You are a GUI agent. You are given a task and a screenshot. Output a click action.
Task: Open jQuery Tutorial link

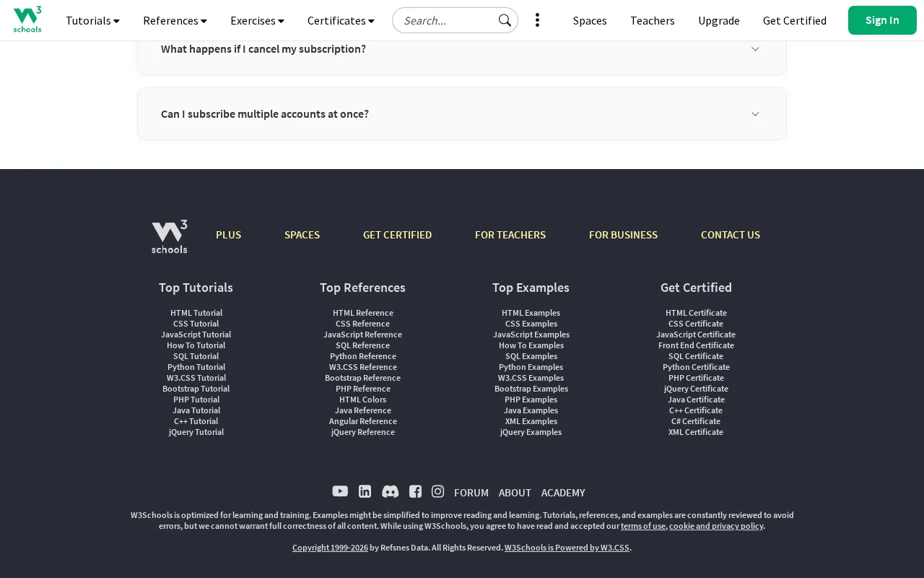(x=196, y=432)
